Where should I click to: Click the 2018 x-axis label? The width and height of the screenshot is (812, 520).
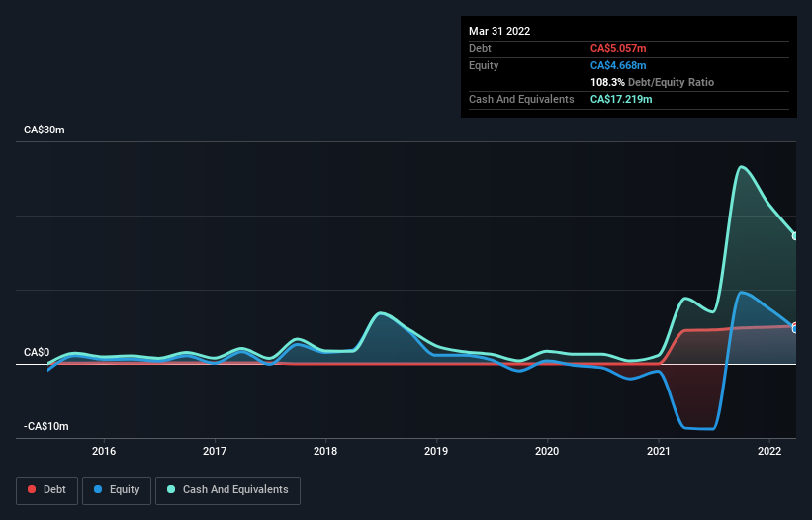tap(325, 451)
